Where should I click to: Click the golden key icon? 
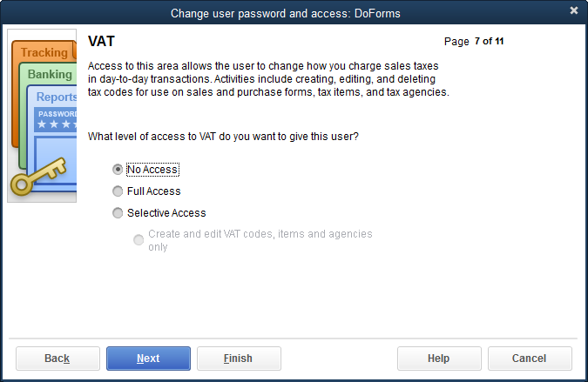33,178
